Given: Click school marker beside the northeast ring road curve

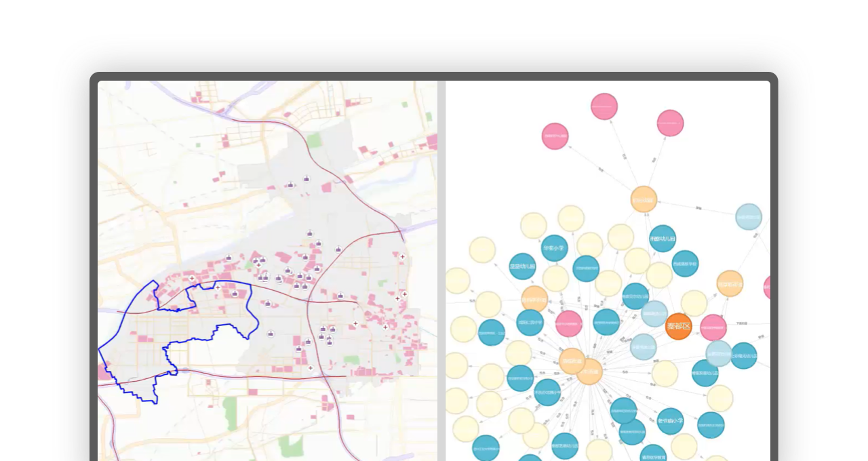Looking at the screenshot, I should tap(338, 249).
